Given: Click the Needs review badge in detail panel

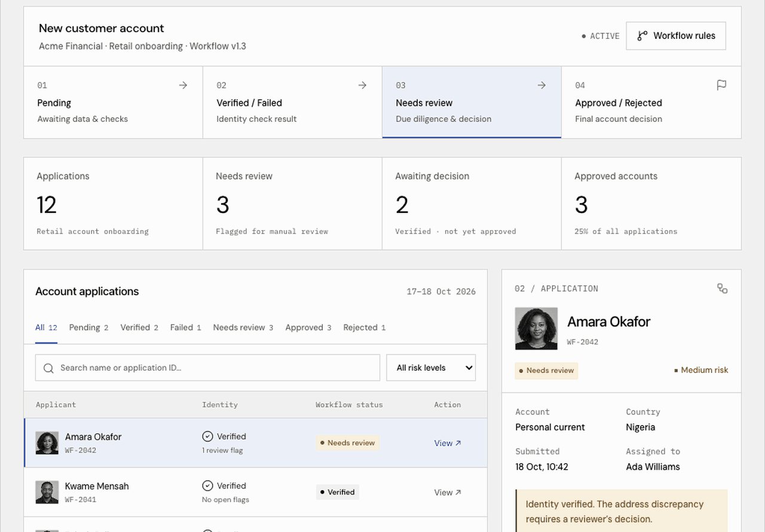Looking at the screenshot, I should (546, 371).
